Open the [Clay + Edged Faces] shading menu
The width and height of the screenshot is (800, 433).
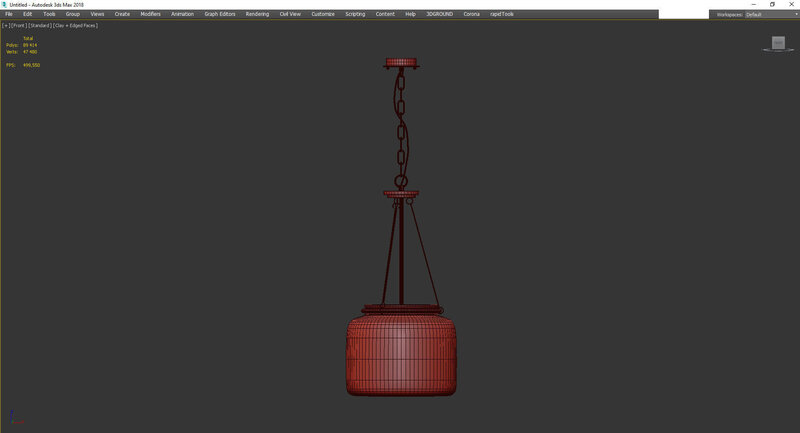75,26
